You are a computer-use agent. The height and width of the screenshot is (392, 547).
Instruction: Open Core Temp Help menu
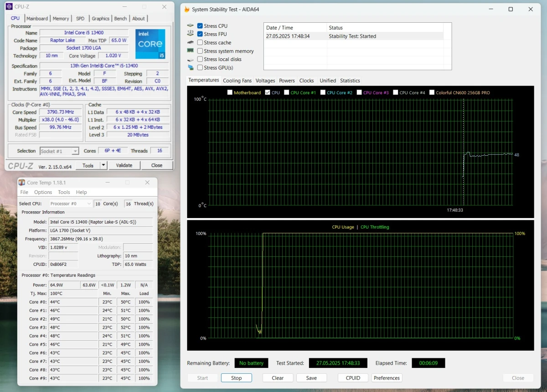(x=81, y=192)
